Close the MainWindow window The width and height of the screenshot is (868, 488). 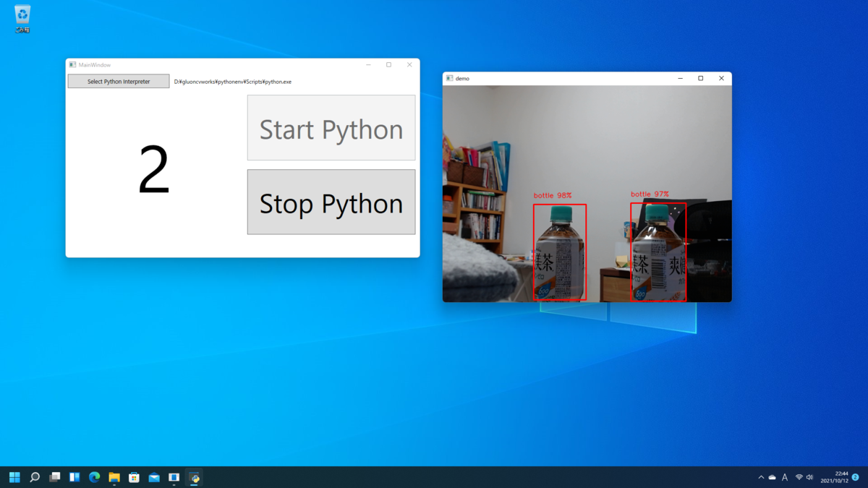409,65
